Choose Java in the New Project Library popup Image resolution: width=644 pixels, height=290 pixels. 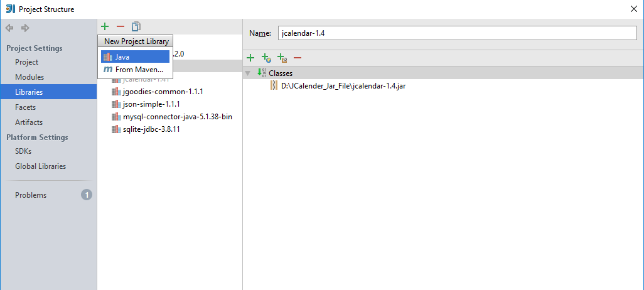click(x=135, y=56)
